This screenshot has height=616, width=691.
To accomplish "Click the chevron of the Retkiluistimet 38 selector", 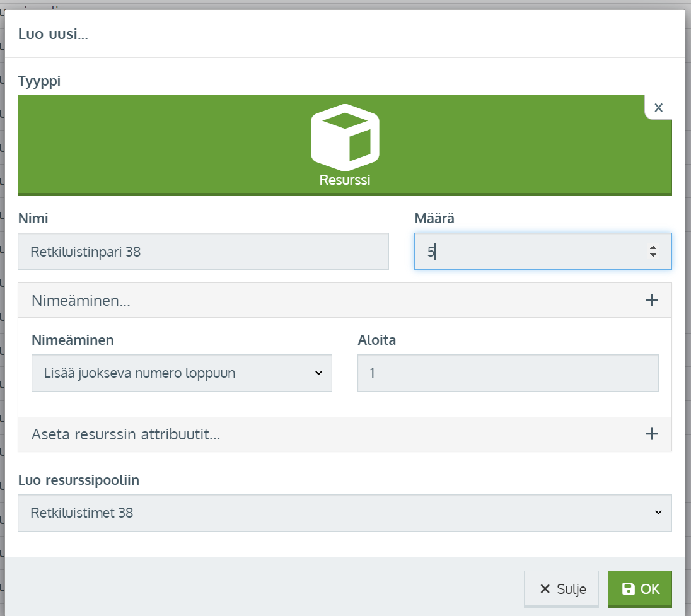I will tap(658, 513).
